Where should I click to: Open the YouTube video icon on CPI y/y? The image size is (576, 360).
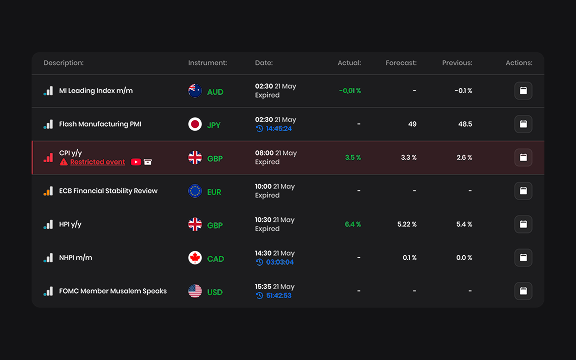(136, 162)
